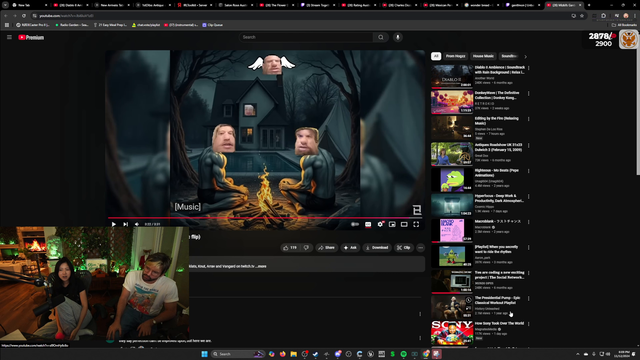Viewport: 640px width, 360px height.
Task: Open the Macroblank video
Action: pos(452,230)
